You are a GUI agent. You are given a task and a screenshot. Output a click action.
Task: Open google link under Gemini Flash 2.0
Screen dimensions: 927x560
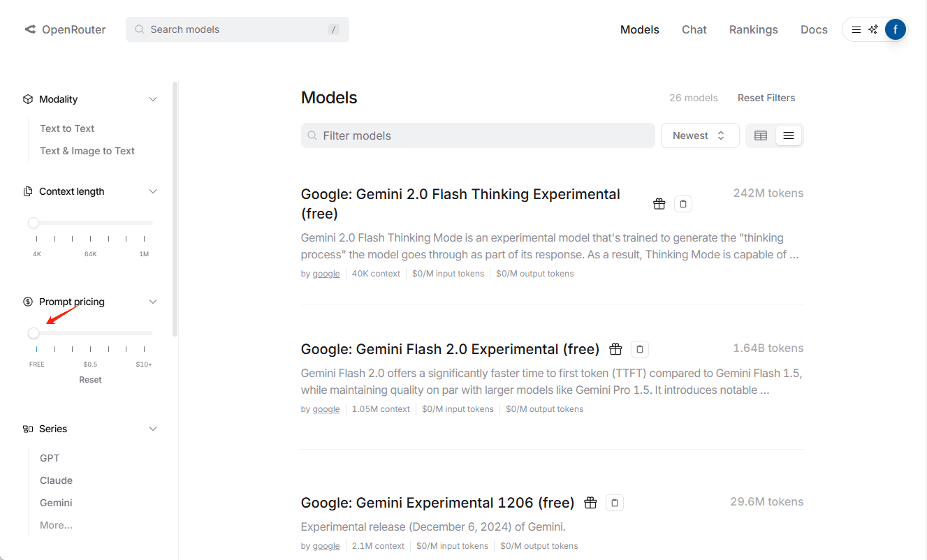tap(326, 409)
